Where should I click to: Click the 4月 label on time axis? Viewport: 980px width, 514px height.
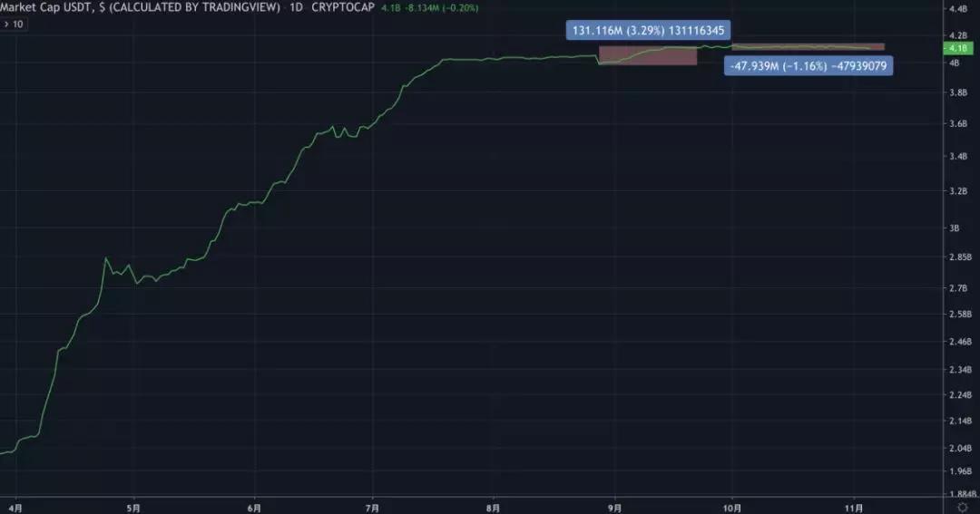15,507
